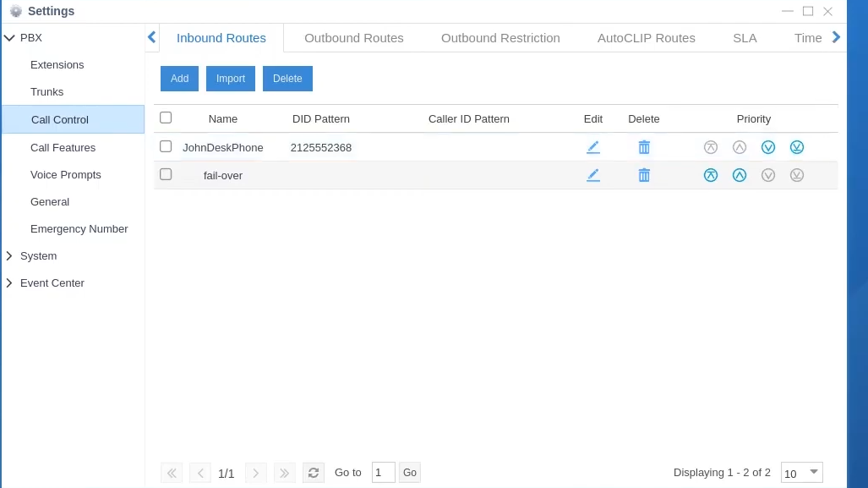Image resolution: width=868 pixels, height=488 pixels.
Task: Click the Displaying 1 - 2 of 2 text
Action: tap(722, 473)
